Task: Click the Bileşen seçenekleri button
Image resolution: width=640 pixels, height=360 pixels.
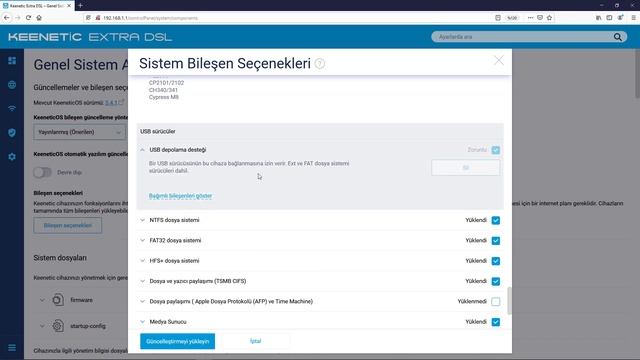Action: click(x=68, y=225)
